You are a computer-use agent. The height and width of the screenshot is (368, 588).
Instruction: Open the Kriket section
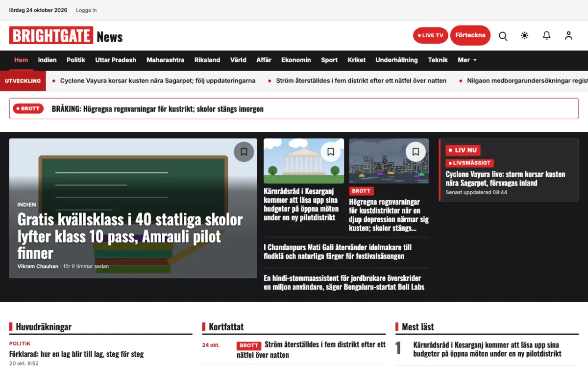pos(357,60)
